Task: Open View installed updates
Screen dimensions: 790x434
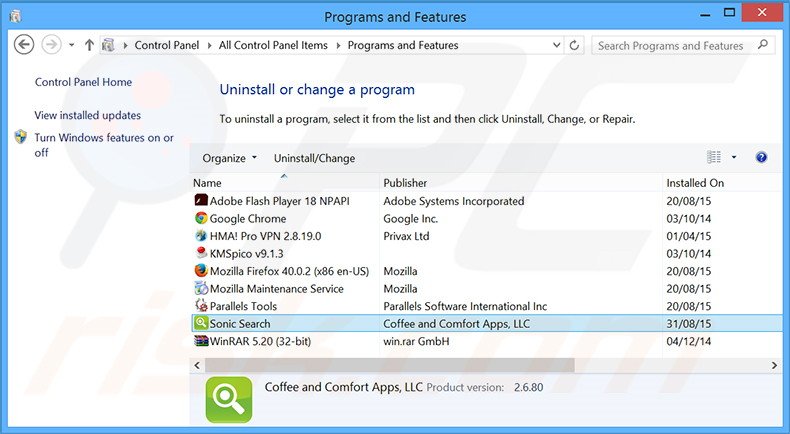Action: point(88,115)
